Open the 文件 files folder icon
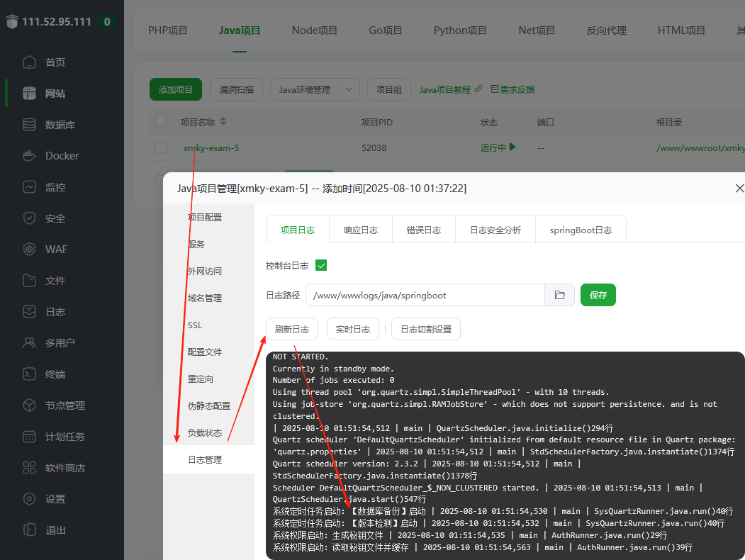Image resolution: width=745 pixels, height=560 pixels. pyautogui.click(x=30, y=280)
